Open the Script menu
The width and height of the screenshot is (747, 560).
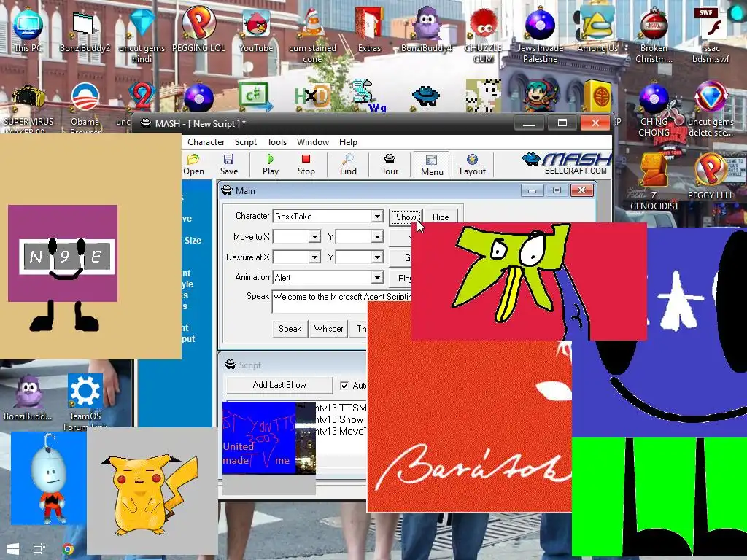[245, 142]
